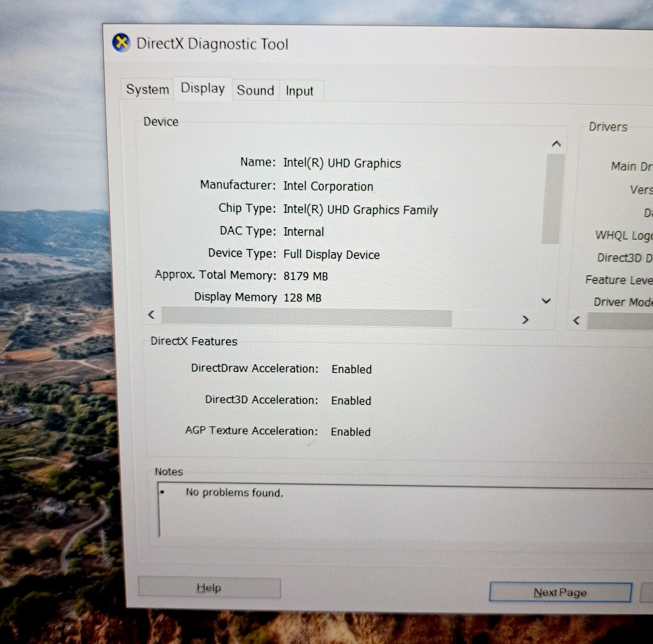The width and height of the screenshot is (653, 644).
Task: Click the Notes text box
Action: tap(405, 511)
